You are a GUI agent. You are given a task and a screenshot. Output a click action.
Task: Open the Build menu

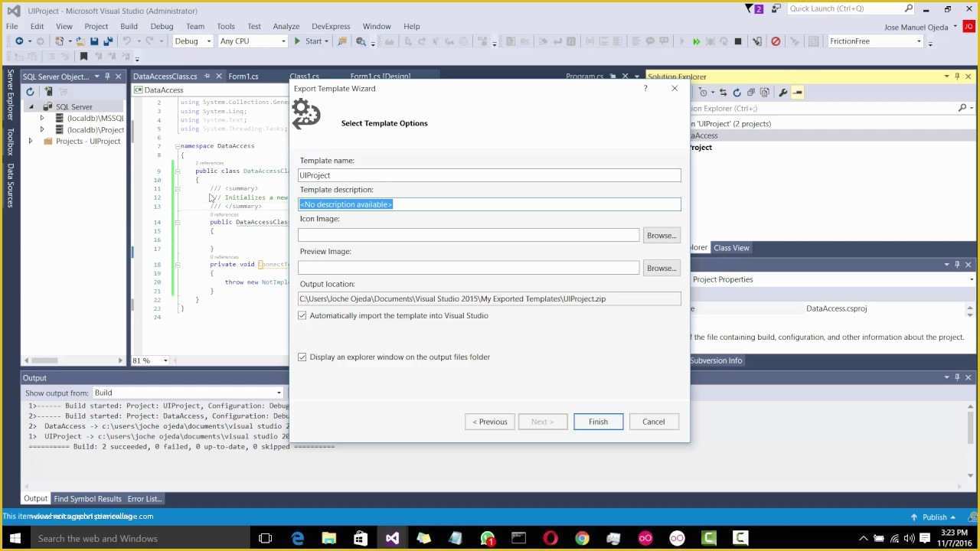[x=129, y=26]
